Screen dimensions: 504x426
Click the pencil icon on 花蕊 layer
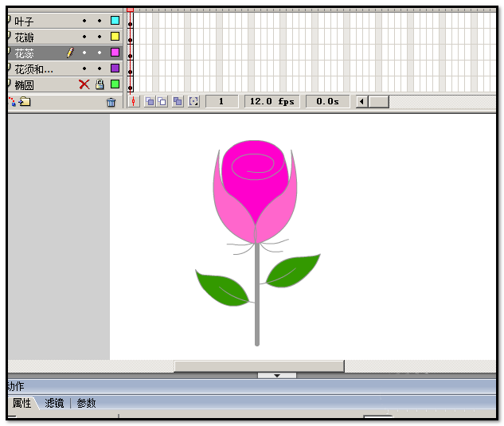coord(70,53)
